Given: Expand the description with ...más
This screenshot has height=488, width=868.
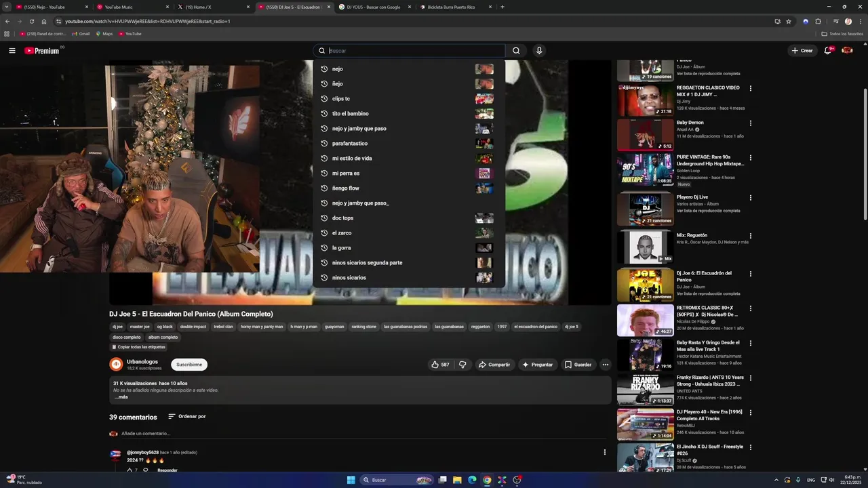Looking at the screenshot, I should click(x=121, y=397).
